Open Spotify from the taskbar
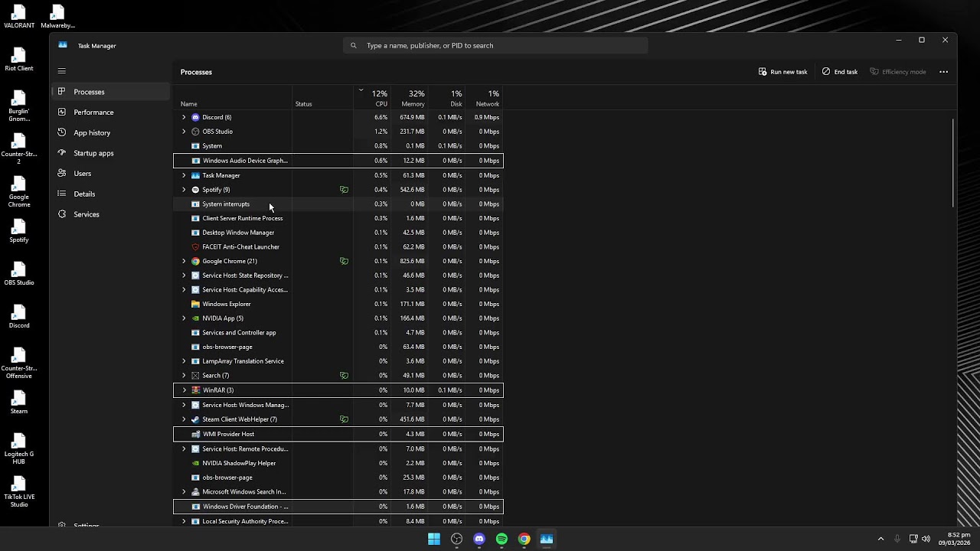The height and width of the screenshot is (551, 980). [x=501, y=539]
